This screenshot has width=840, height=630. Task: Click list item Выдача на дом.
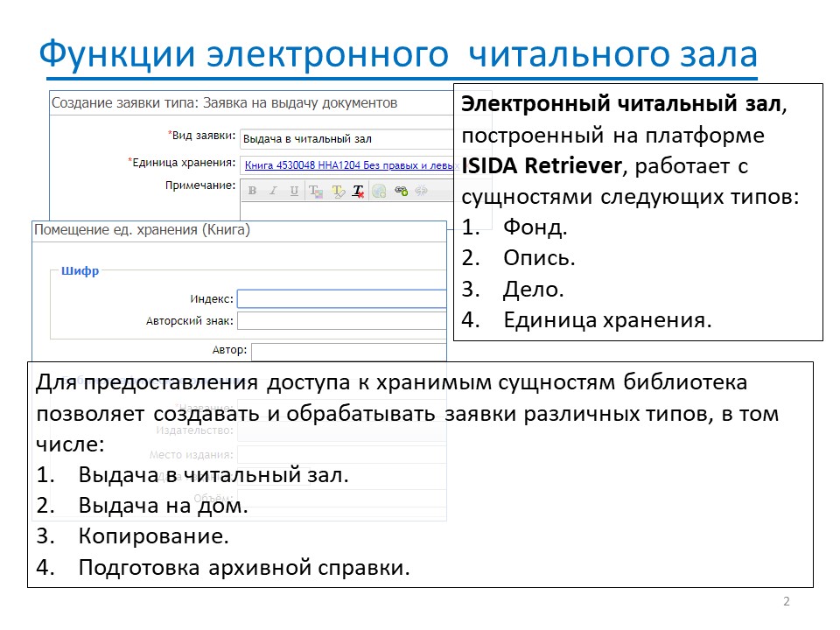142,506
